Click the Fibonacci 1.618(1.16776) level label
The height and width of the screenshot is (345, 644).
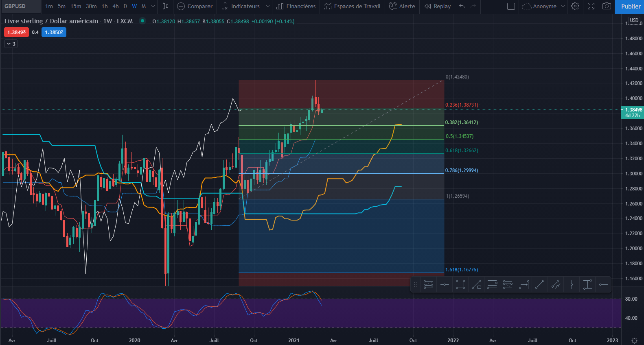[462, 270]
